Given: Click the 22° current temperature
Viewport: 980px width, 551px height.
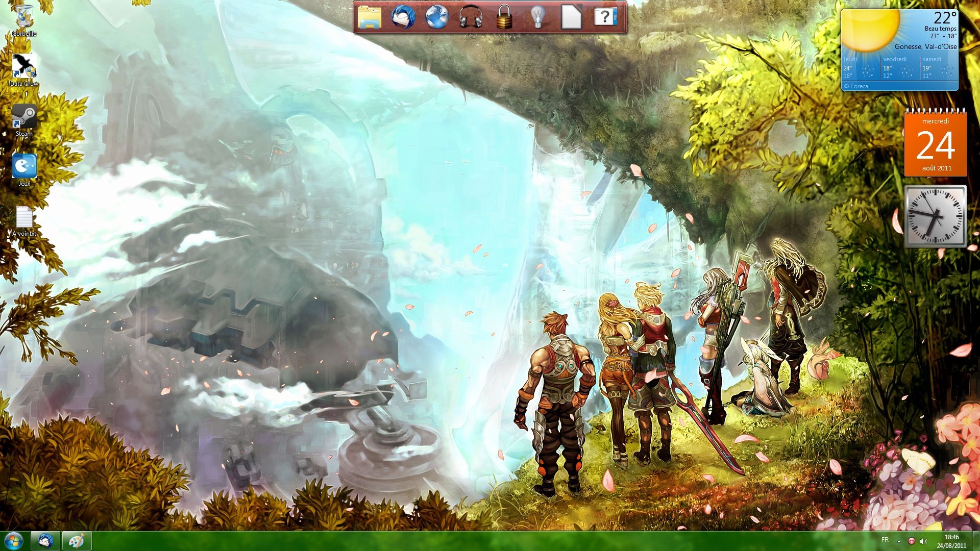Looking at the screenshot, I should [x=945, y=18].
